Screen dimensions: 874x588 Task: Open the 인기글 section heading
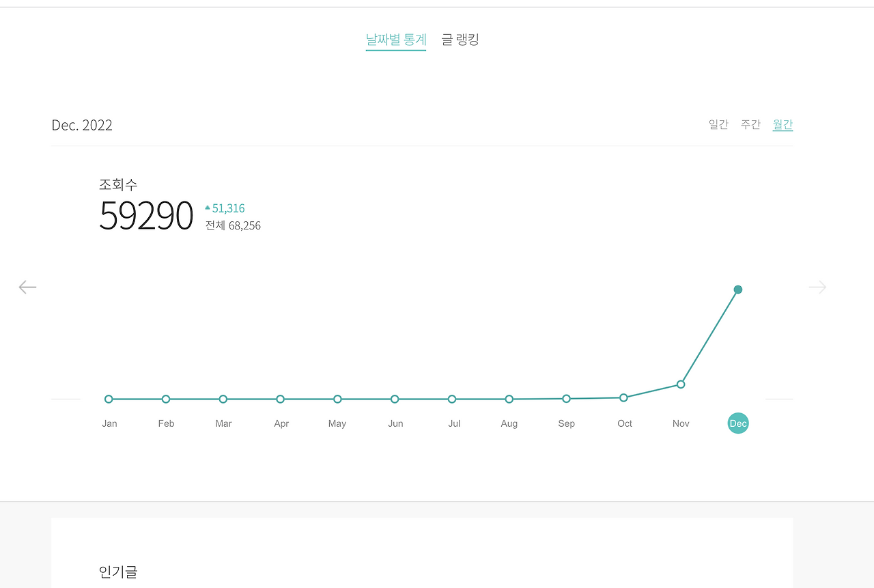tap(117, 573)
